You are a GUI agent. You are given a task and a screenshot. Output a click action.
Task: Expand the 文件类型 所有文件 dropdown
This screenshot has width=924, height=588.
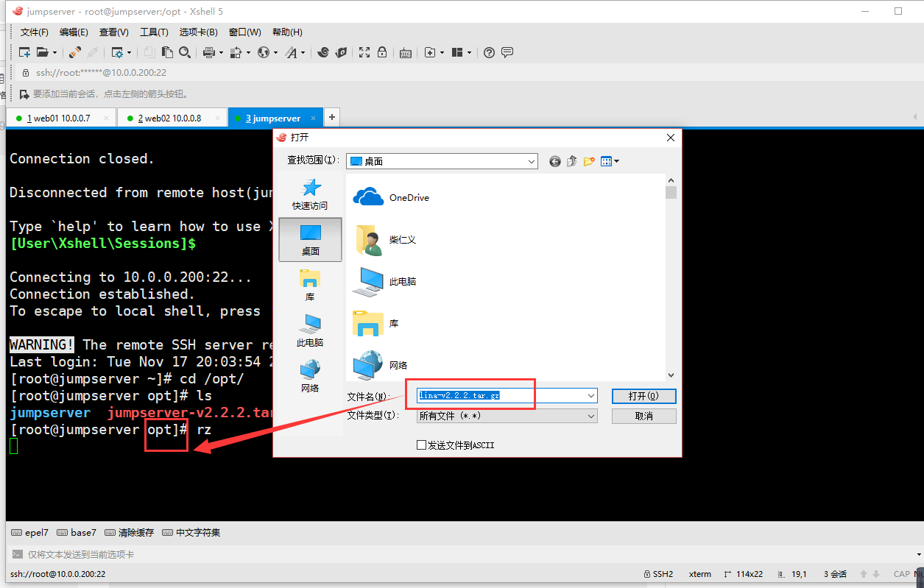coord(591,416)
